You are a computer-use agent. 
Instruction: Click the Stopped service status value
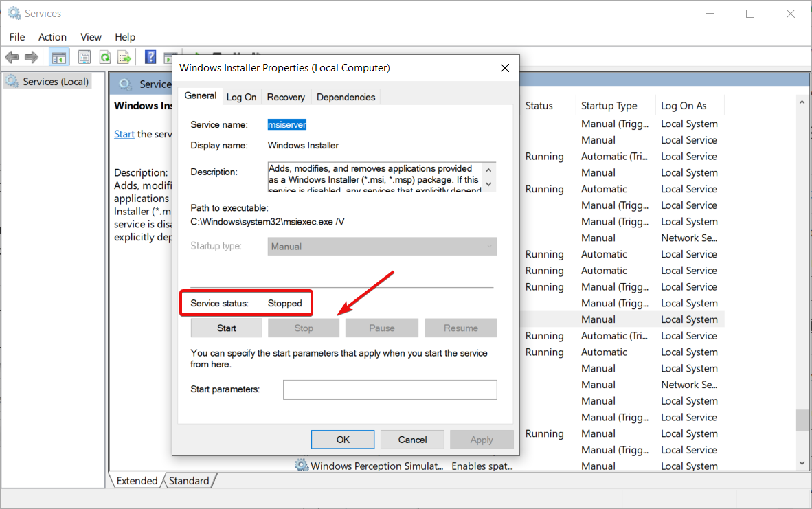[x=285, y=304]
